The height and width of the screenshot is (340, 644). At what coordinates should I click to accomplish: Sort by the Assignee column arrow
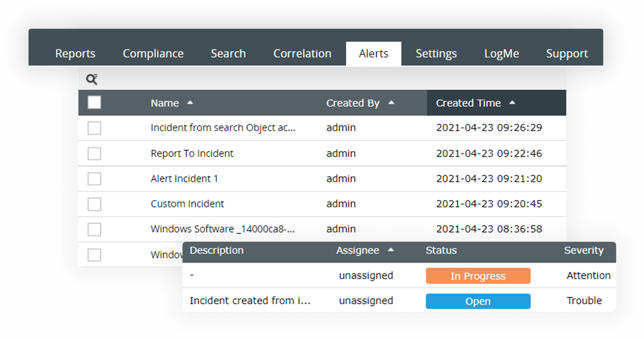tap(391, 250)
